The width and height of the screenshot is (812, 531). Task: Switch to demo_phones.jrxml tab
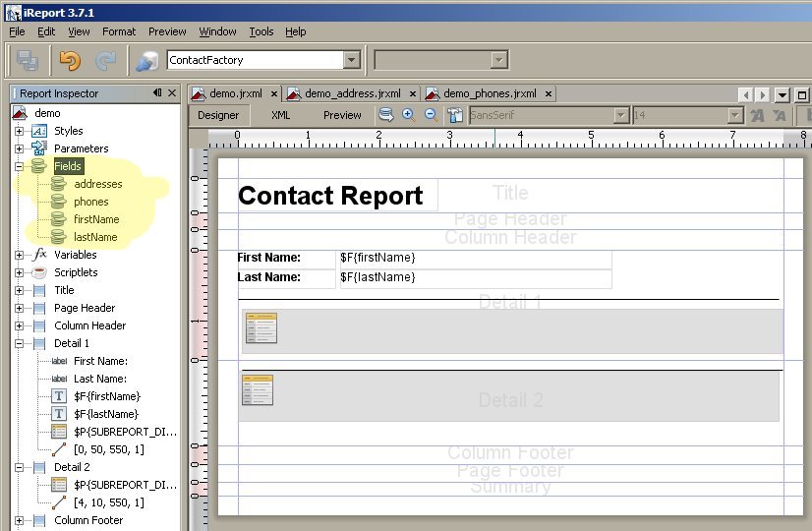[x=490, y=93]
